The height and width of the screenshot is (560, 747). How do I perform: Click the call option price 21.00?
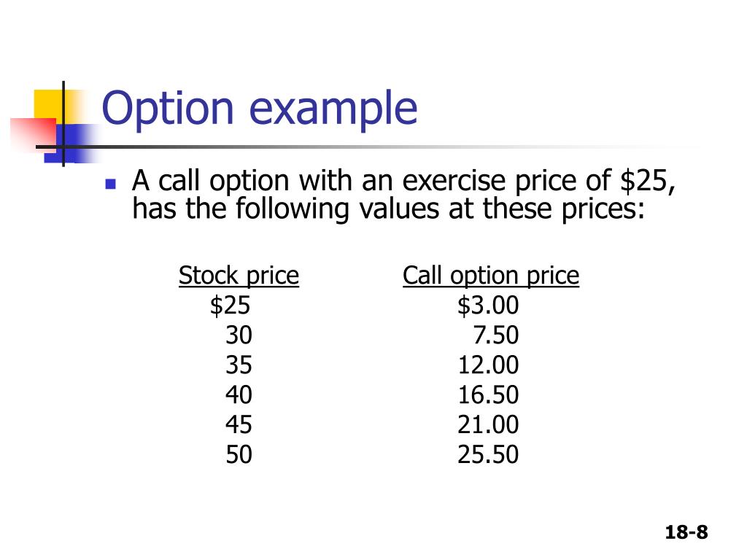click(x=488, y=424)
